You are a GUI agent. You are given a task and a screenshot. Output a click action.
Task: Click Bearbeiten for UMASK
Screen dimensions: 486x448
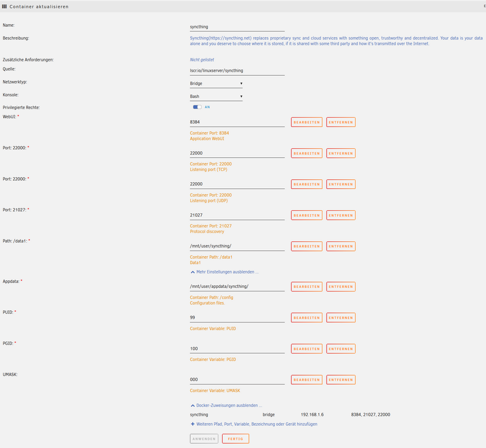pyautogui.click(x=306, y=379)
